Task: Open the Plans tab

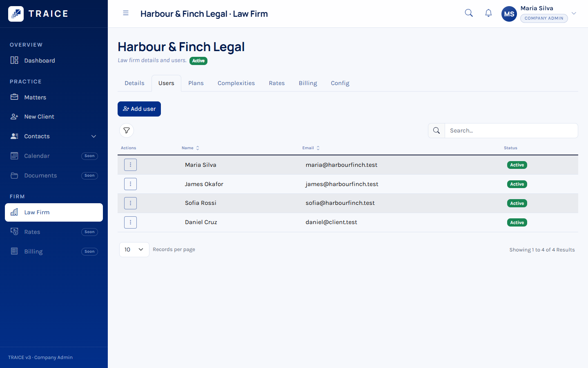Action: (x=196, y=83)
